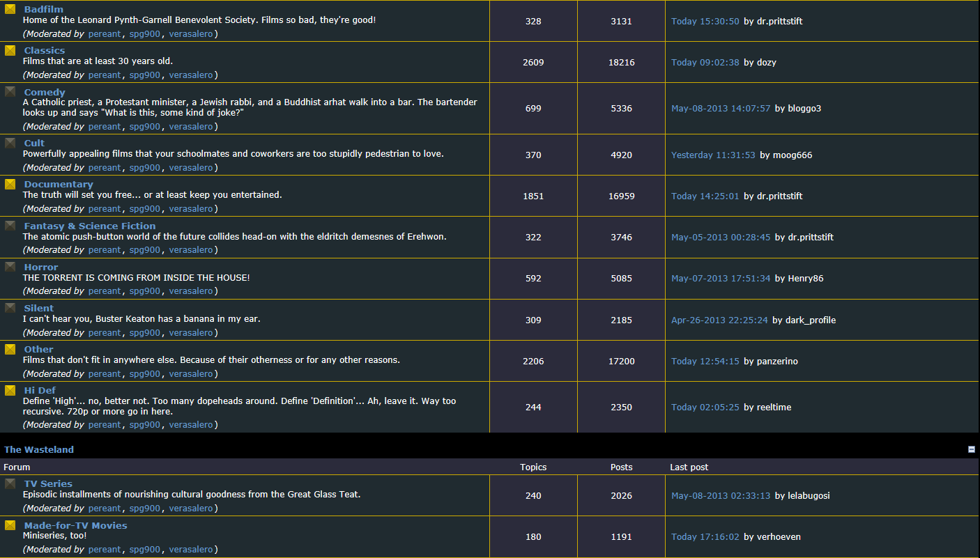Screen dimensions: 980x558
Task: Click the Classics post count 18216
Action: coord(621,62)
